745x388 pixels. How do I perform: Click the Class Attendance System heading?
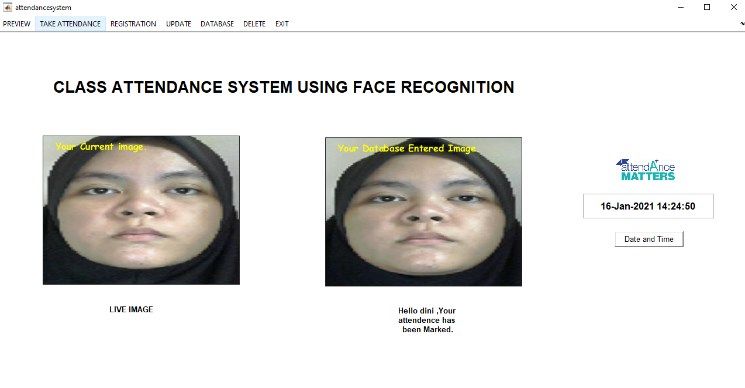pos(284,87)
